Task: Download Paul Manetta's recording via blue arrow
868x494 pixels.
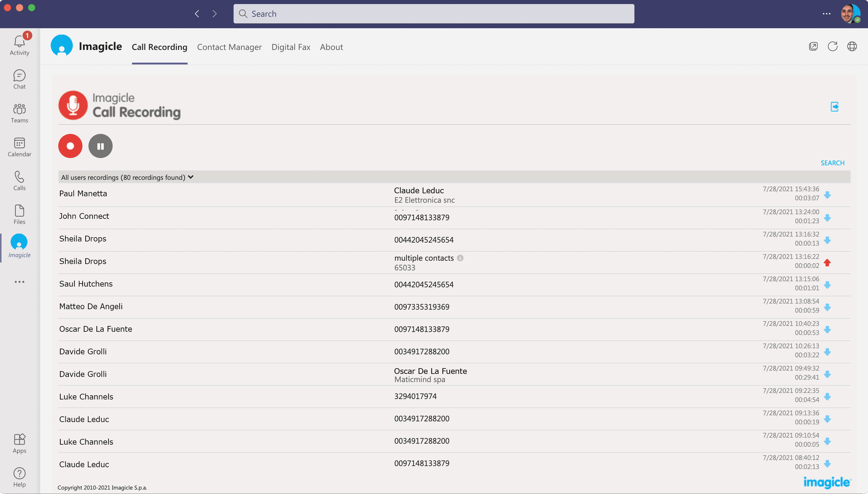Action: click(x=827, y=195)
